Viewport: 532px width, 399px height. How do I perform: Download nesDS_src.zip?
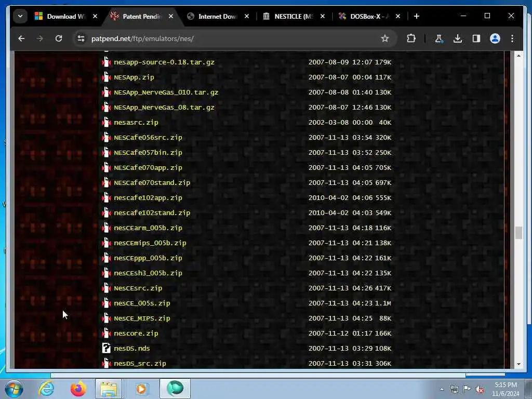coord(140,363)
